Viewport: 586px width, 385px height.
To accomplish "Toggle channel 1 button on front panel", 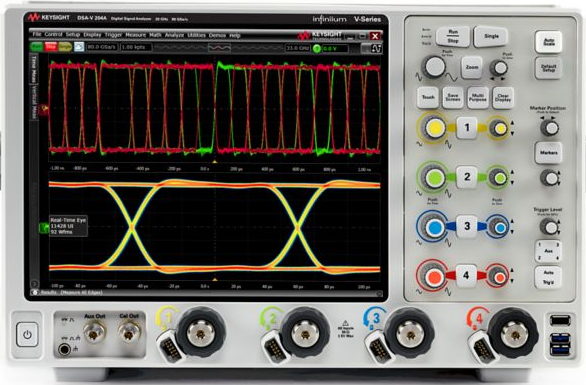I will click(x=466, y=128).
